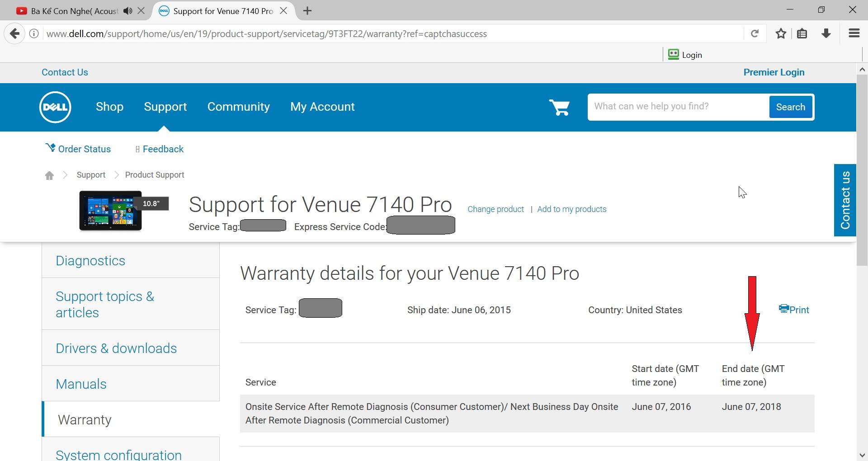Mute the Ba Kể Con Nghe tab audio

(128, 11)
